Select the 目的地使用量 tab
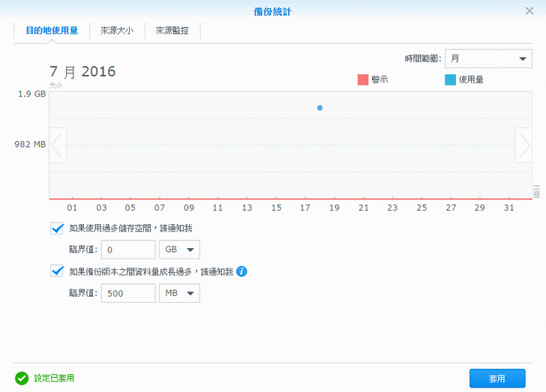546x392 pixels. coord(52,31)
